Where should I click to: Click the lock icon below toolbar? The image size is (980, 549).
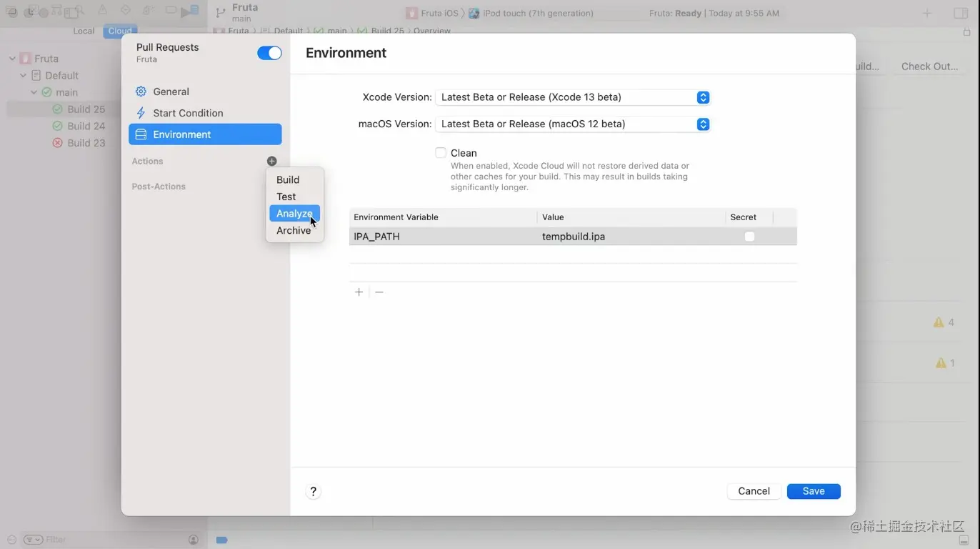(967, 31)
